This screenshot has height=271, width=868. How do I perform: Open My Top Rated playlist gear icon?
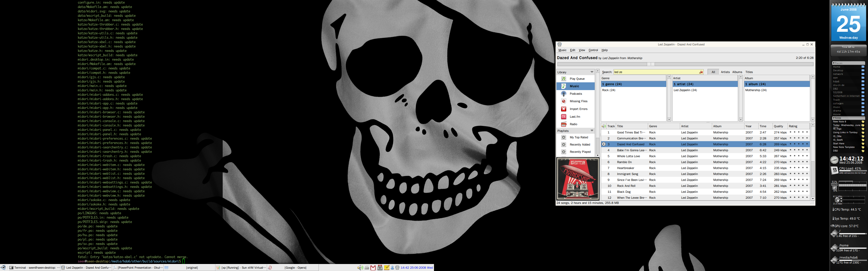563,137
